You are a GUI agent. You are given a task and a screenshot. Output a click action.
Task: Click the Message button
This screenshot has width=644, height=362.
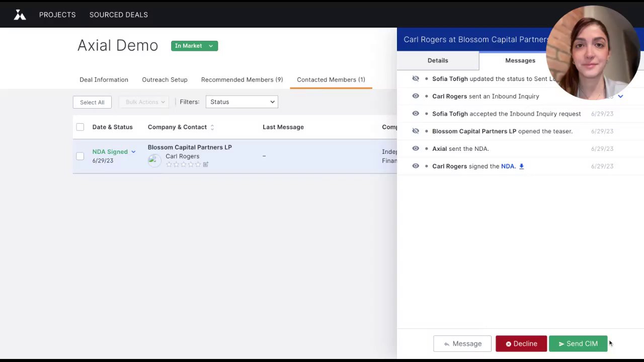tap(462, 344)
